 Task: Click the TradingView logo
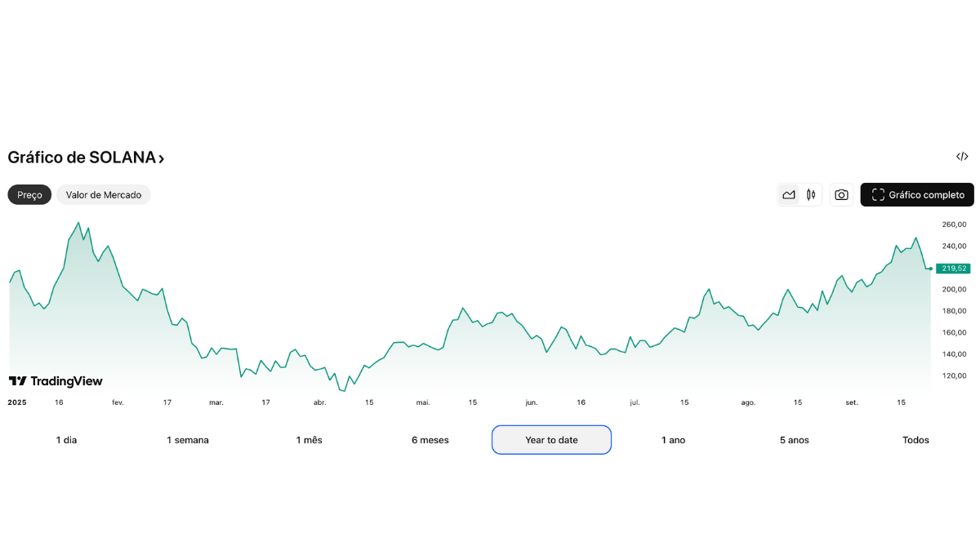click(x=56, y=381)
